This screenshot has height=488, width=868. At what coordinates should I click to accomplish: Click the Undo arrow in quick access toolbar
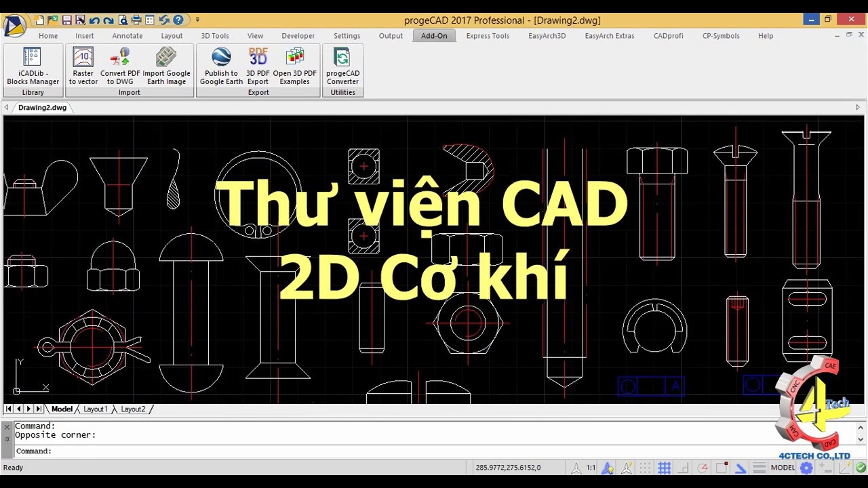coord(94,20)
